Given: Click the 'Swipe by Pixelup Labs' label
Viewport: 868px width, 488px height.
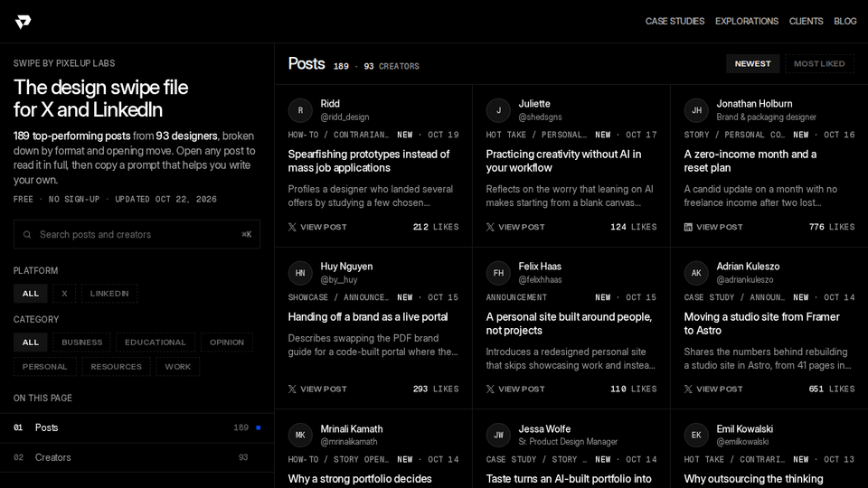Looking at the screenshot, I should [x=64, y=63].
